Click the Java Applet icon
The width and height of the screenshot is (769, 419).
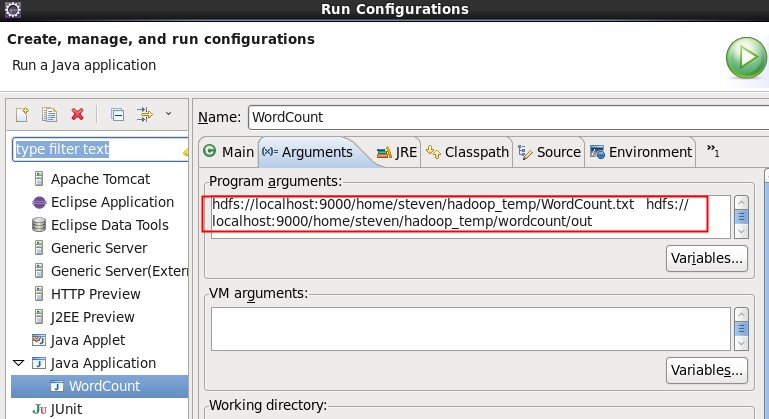coord(39,340)
